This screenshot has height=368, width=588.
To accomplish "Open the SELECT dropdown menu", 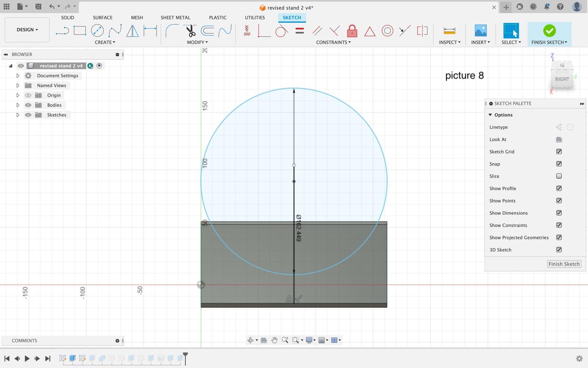I will click(x=511, y=42).
